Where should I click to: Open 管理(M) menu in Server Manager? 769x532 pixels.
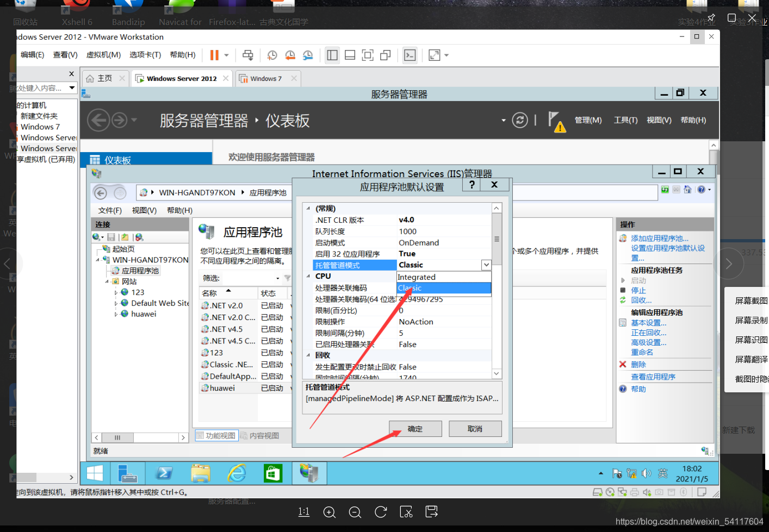(x=588, y=120)
